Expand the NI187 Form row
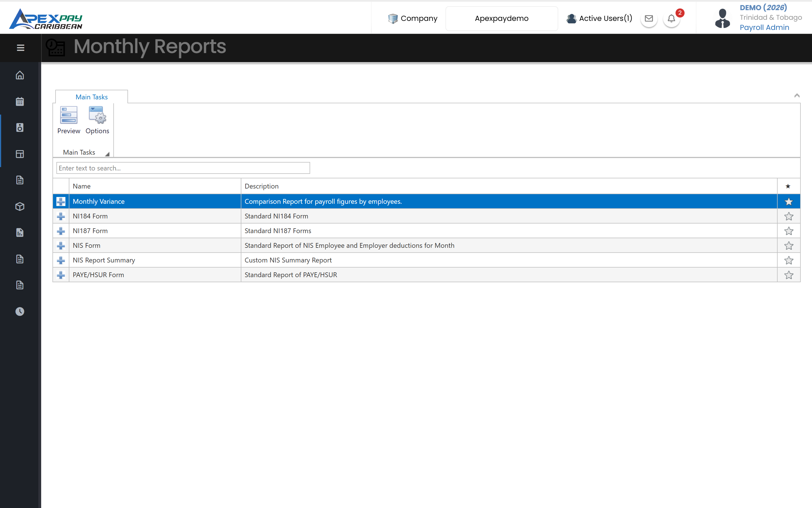 (61, 231)
